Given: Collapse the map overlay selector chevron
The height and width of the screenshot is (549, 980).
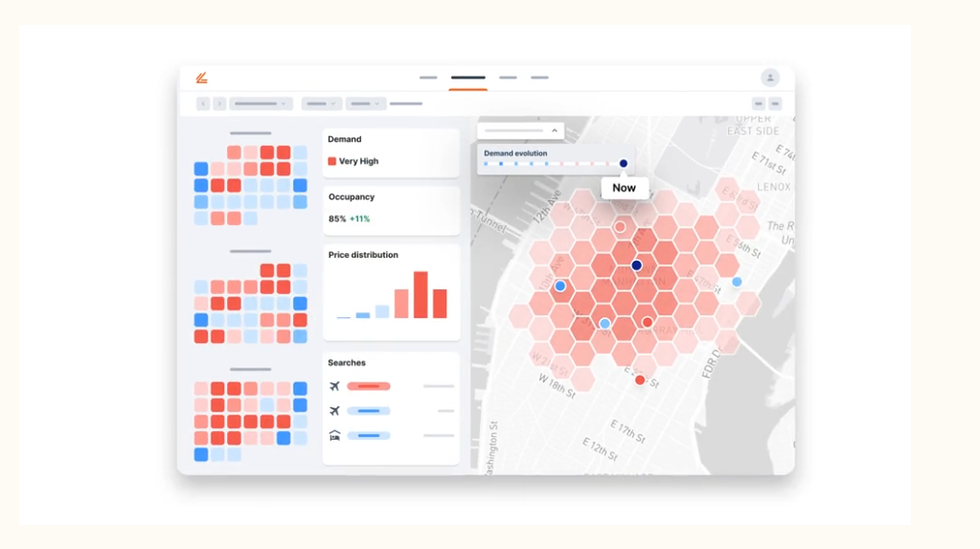Looking at the screenshot, I should pyautogui.click(x=555, y=130).
